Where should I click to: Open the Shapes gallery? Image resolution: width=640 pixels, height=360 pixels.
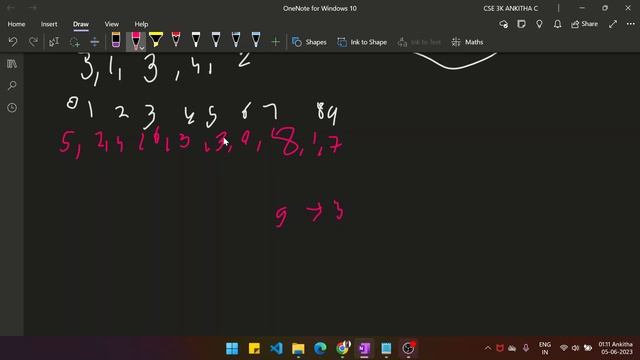[x=309, y=42]
